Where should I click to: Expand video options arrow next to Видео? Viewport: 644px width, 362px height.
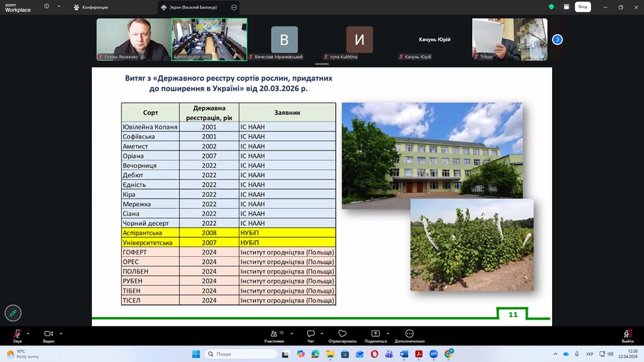click(61, 333)
